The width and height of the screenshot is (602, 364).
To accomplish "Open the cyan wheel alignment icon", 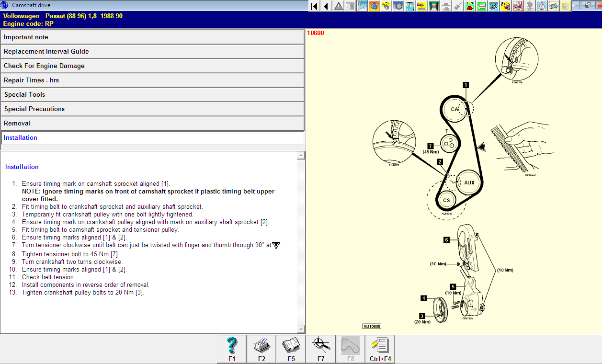I will pos(410,6).
